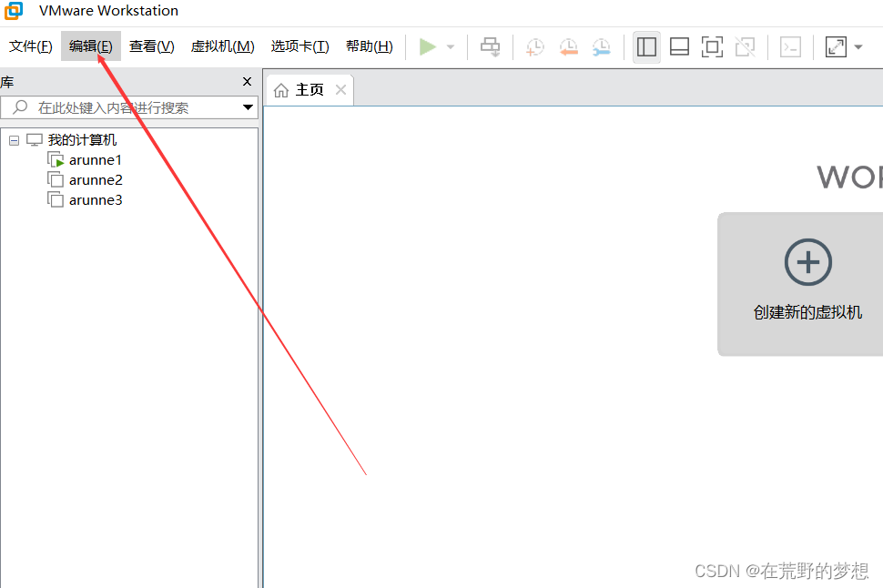Open the 查看(V) menu
Image resolution: width=883 pixels, height=588 pixels.
click(x=151, y=46)
